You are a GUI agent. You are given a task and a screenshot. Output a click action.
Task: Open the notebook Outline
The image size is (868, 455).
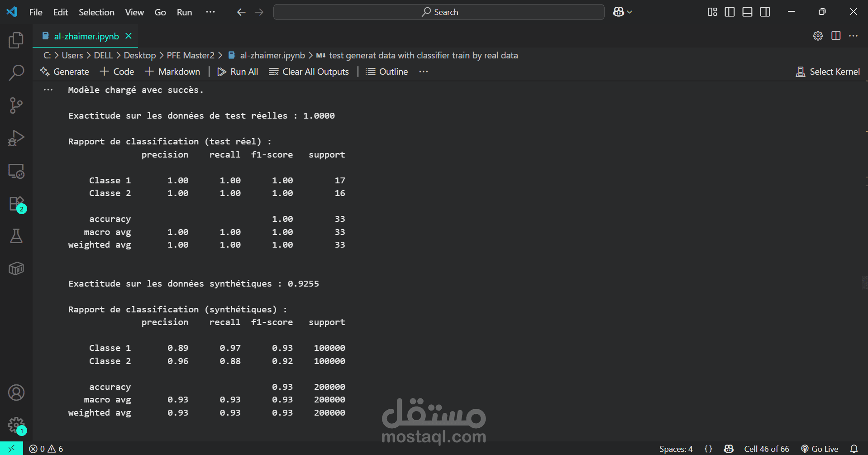click(x=387, y=72)
